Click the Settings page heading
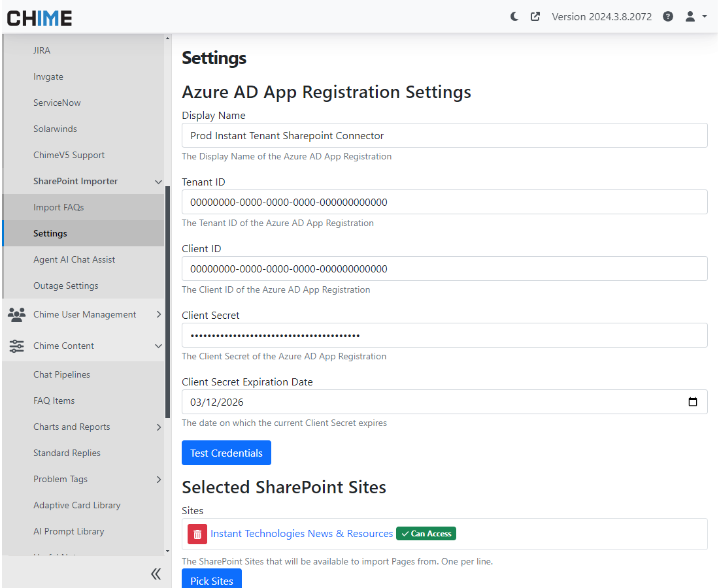Image resolution: width=719 pixels, height=588 pixels. (x=214, y=58)
